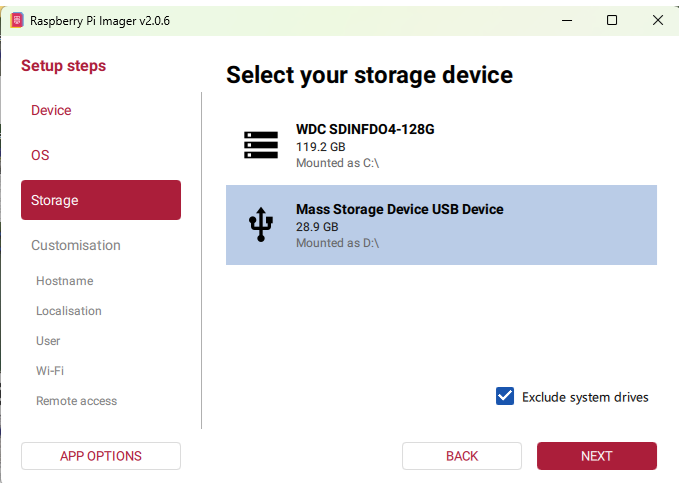Viewport: 684px width, 483px height.
Task: Click the Raspberry Pi Imager title bar icon
Action: tap(17, 20)
